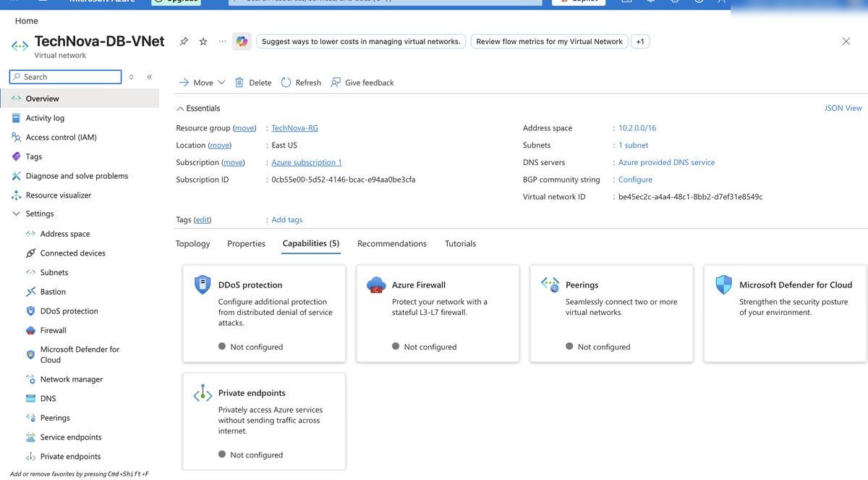
Task: Click the Network manager icon
Action: pyautogui.click(x=30, y=379)
